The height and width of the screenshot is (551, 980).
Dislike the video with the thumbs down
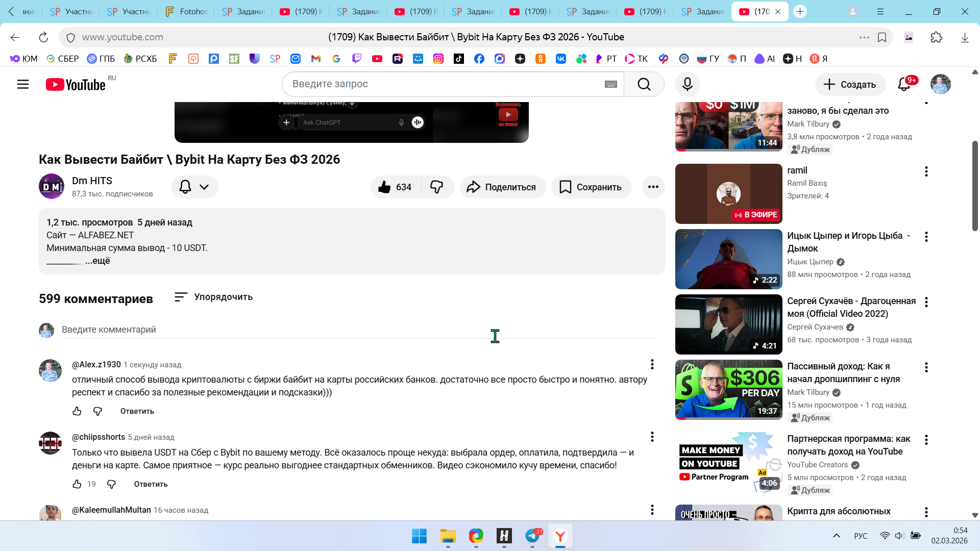click(x=437, y=187)
